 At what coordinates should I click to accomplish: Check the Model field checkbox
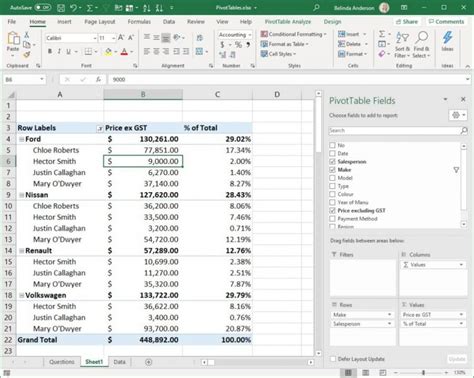pos(332,178)
